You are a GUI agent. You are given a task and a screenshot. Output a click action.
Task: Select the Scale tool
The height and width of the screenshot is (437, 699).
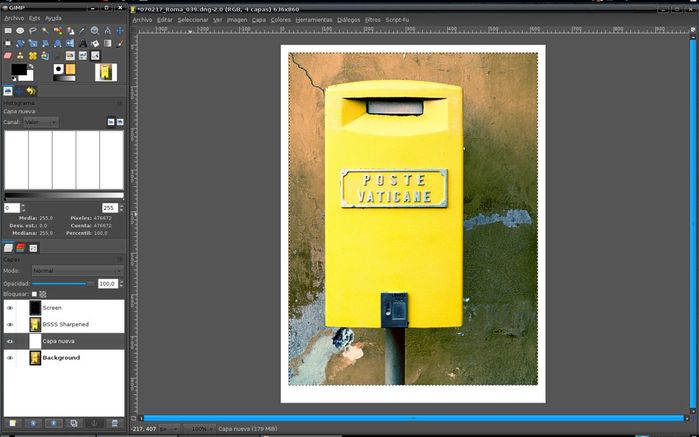pyautogui.click(x=33, y=43)
